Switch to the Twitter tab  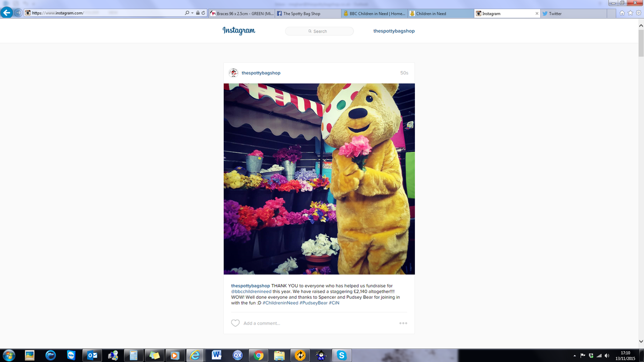[x=574, y=13]
